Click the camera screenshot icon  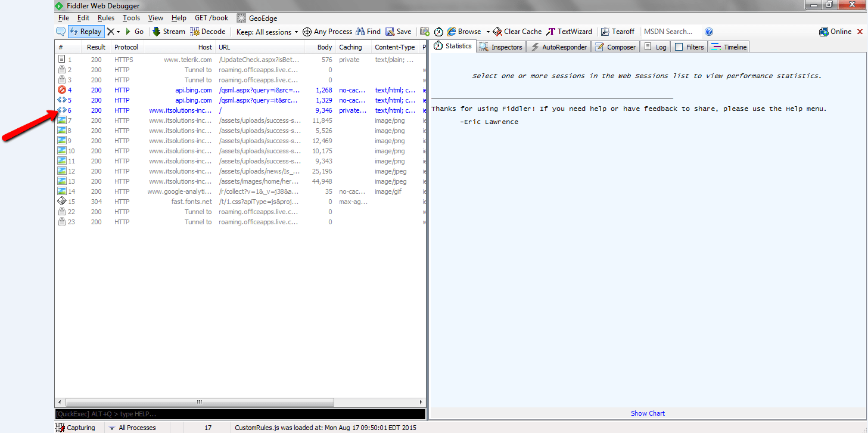pos(425,32)
